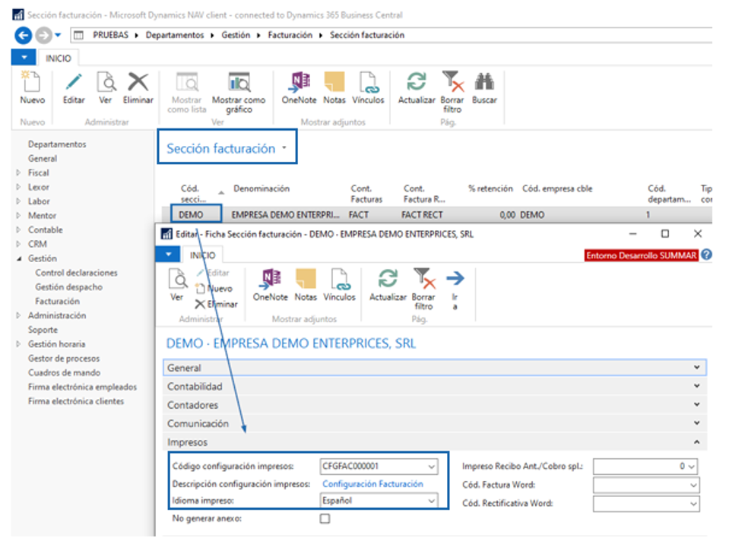Select Facturación in the navigation tree
729x560 pixels.
[x=57, y=302]
